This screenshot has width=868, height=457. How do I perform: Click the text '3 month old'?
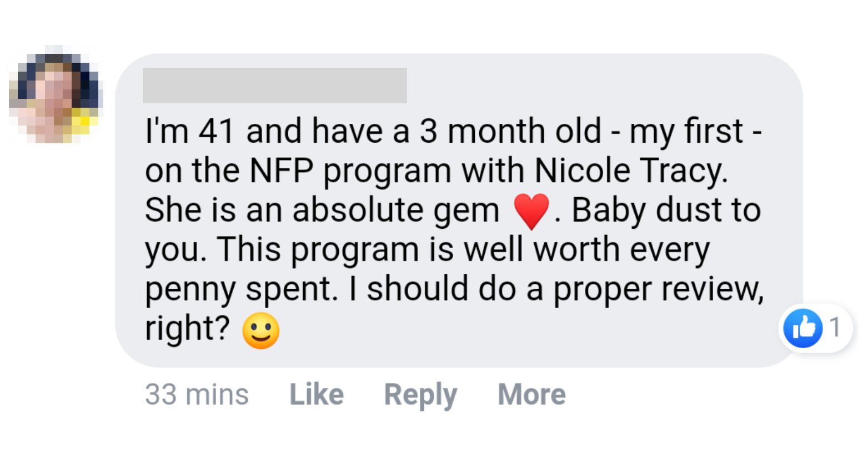pos(510,132)
